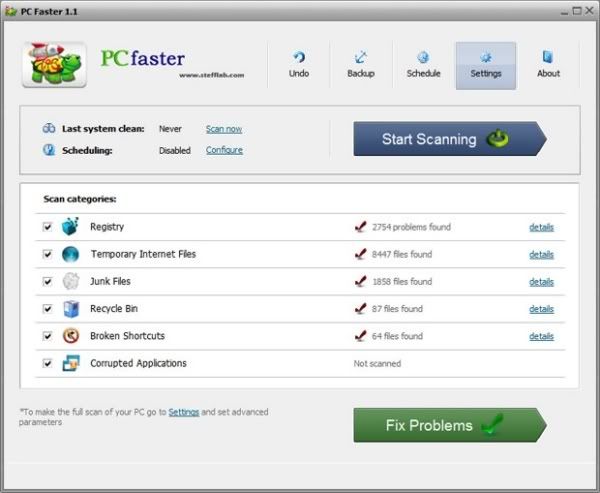Click the binoculars icon beside Last system clean
Image resolution: width=600 pixels, height=493 pixels.
click(x=49, y=128)
